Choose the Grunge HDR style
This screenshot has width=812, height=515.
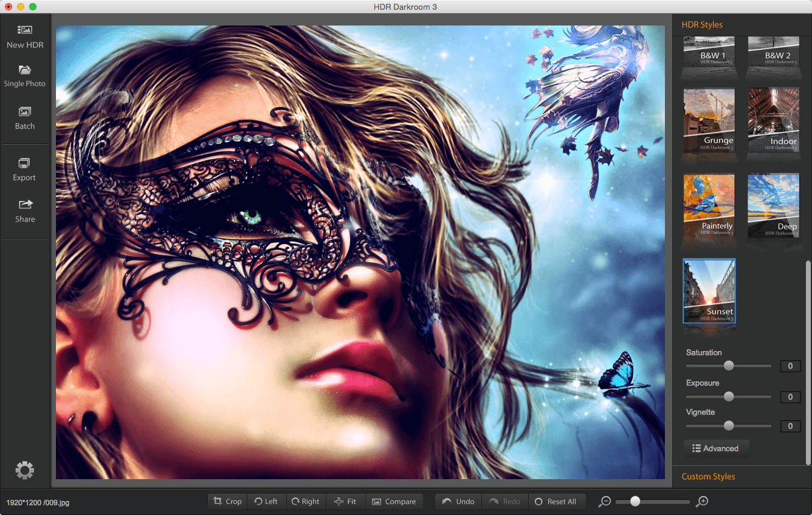pyautogui.click(x=709, y=120)
